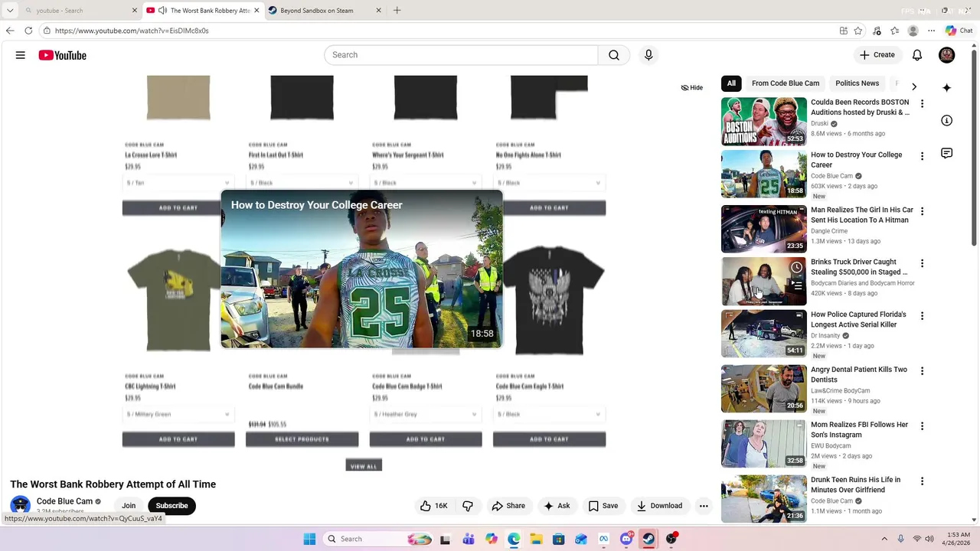Subscribe to Code Blue Cam
Viewport: 980px width, 551px height.
(x=171, y=506)
